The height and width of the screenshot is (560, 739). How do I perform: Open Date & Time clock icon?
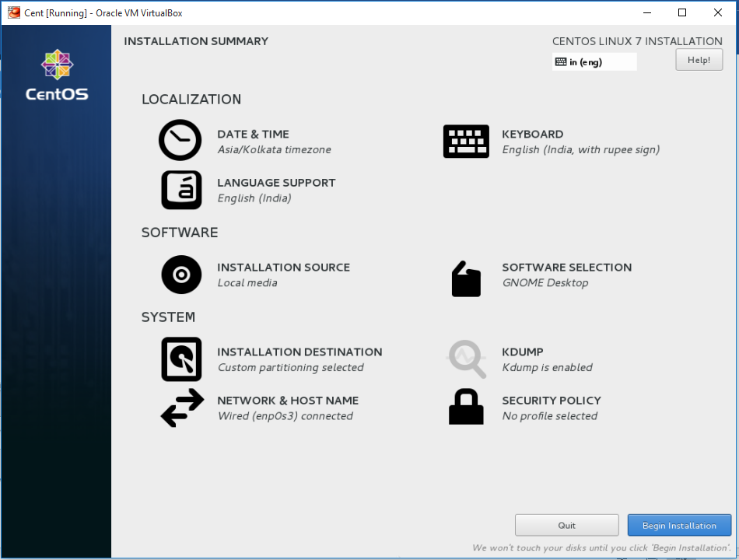pyautogui.click(x=180, y=140)
